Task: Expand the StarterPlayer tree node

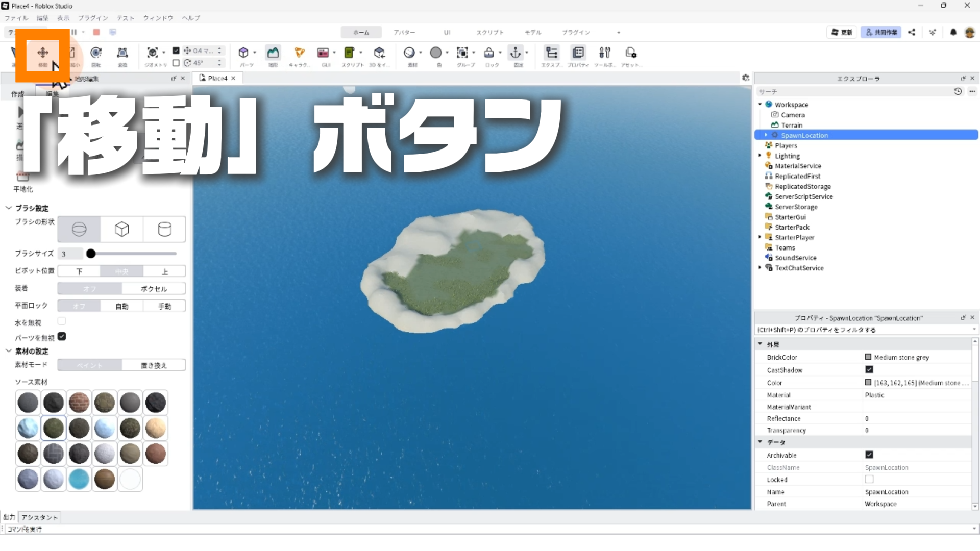Action: tap(760, 237)
